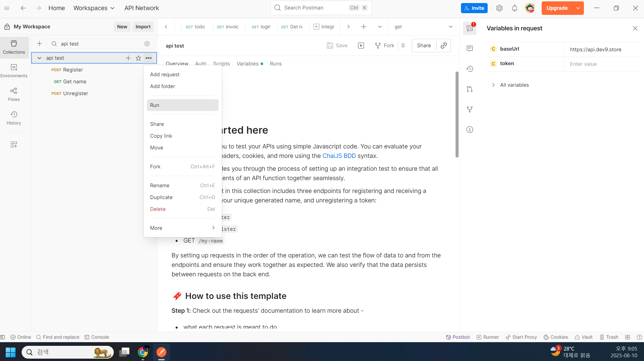Clear the collection search filter
Viewport: 644px width, 361px height.
pos(147,44)
